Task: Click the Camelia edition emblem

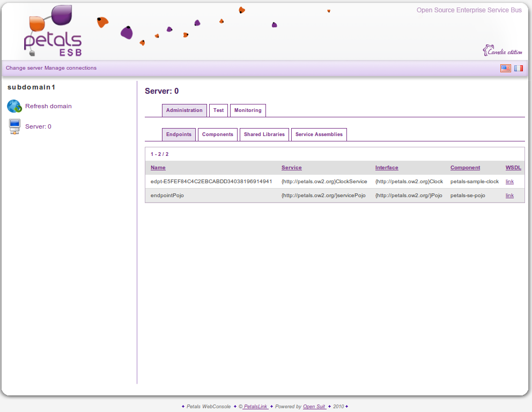Action: click(503, 51)
